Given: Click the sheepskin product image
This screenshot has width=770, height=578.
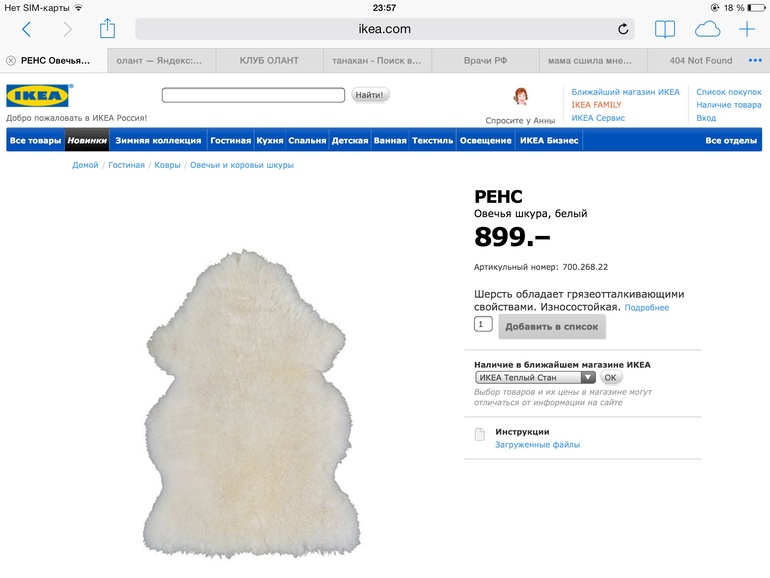Looking at the screenshot, I should pyautogui.click(x=251, y=404).
